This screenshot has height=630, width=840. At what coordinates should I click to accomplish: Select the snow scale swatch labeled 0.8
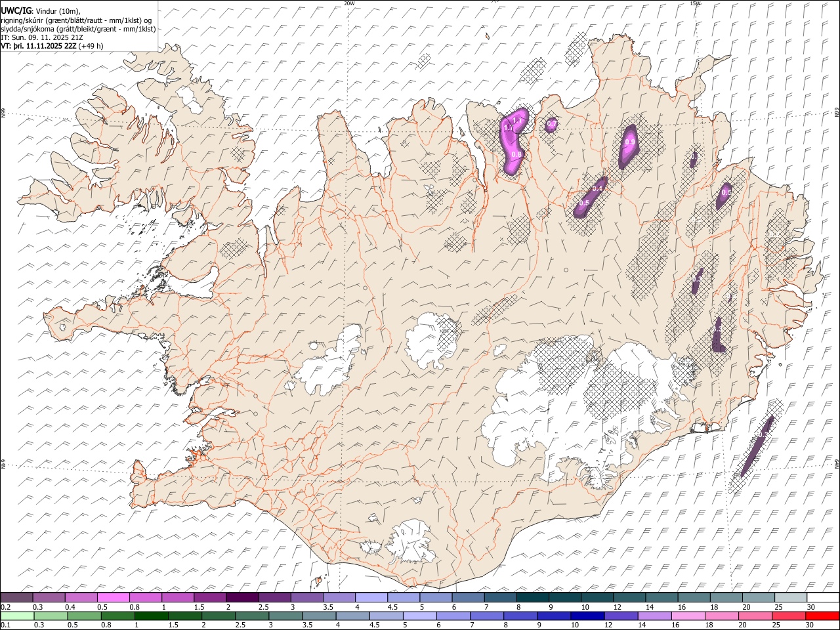click(146, 598)
